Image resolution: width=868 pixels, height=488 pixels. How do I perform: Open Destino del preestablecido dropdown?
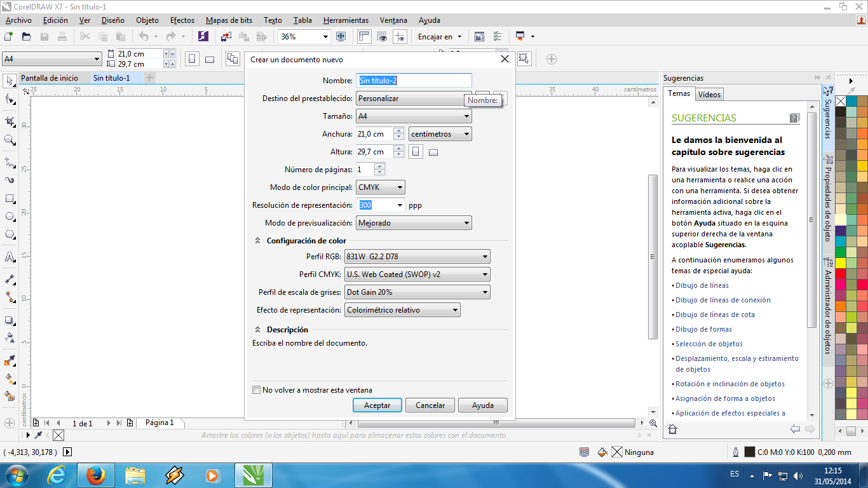click(x=414, y=98)
